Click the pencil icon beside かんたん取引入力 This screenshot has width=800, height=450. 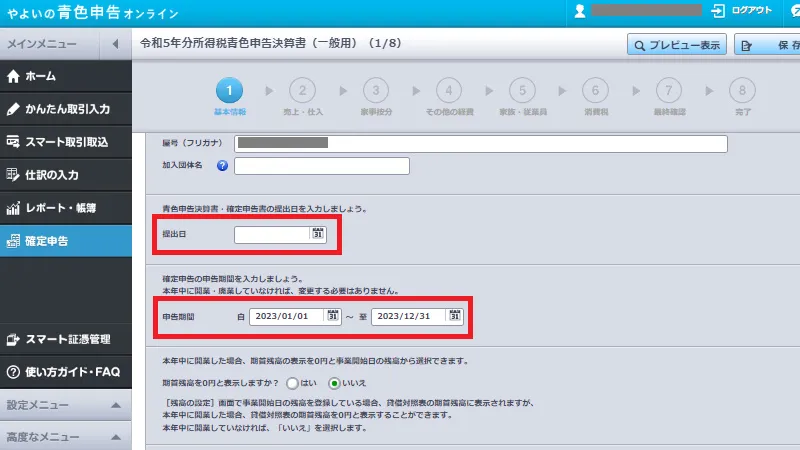(13, 109)
